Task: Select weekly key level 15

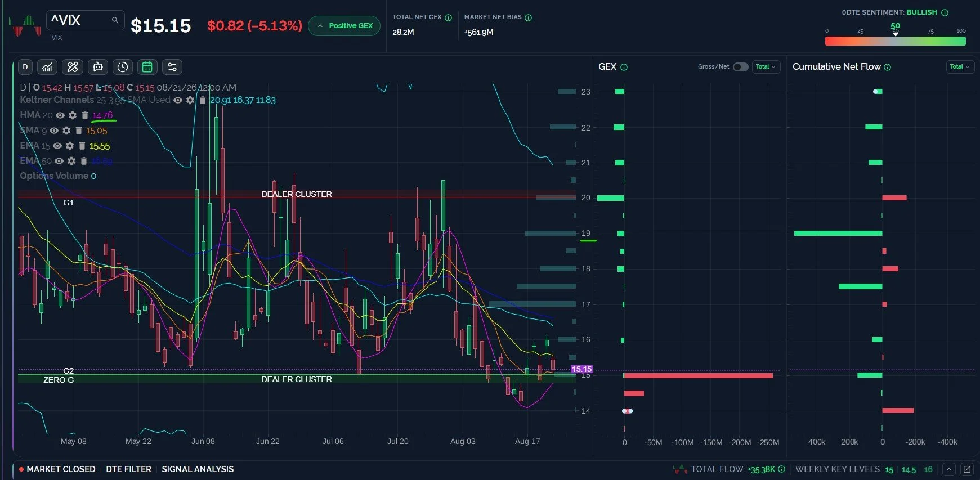Action: pyautogui.click(x=889, y=470)
